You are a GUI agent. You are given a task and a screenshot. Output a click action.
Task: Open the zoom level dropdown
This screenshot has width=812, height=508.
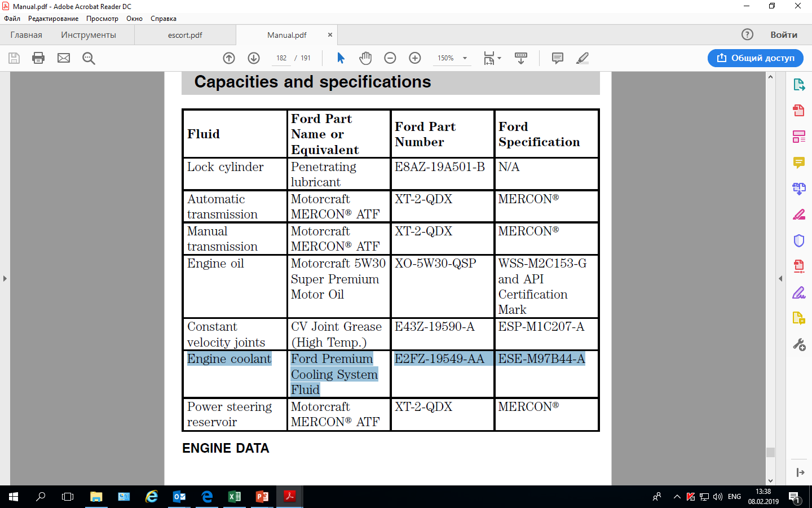tap(465, 58)
